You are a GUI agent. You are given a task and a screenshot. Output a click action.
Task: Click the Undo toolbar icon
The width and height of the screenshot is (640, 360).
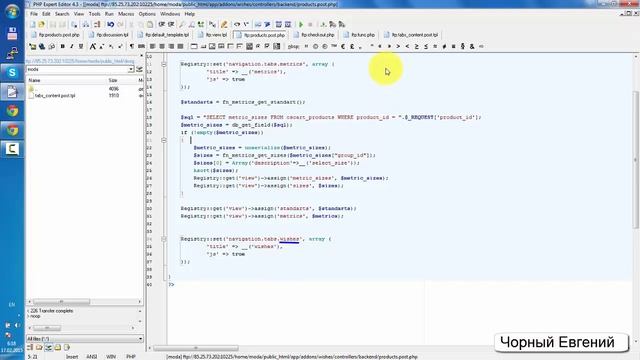coord(111,24)
